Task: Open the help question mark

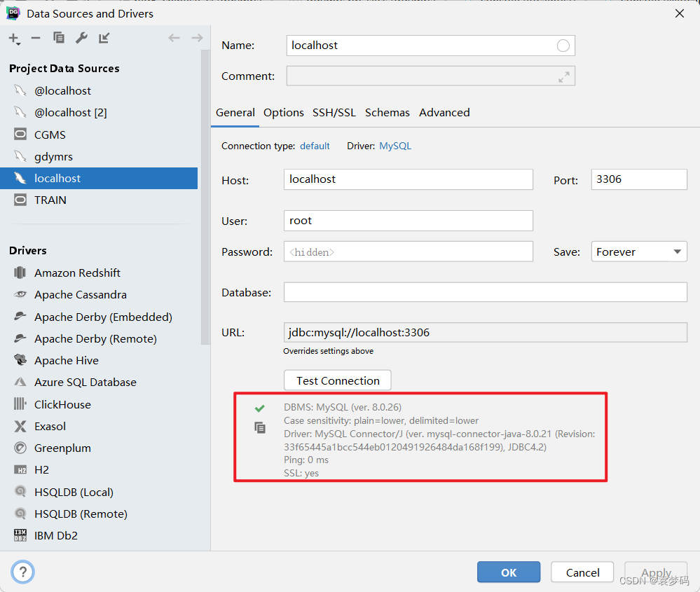Action: point(22,572)
